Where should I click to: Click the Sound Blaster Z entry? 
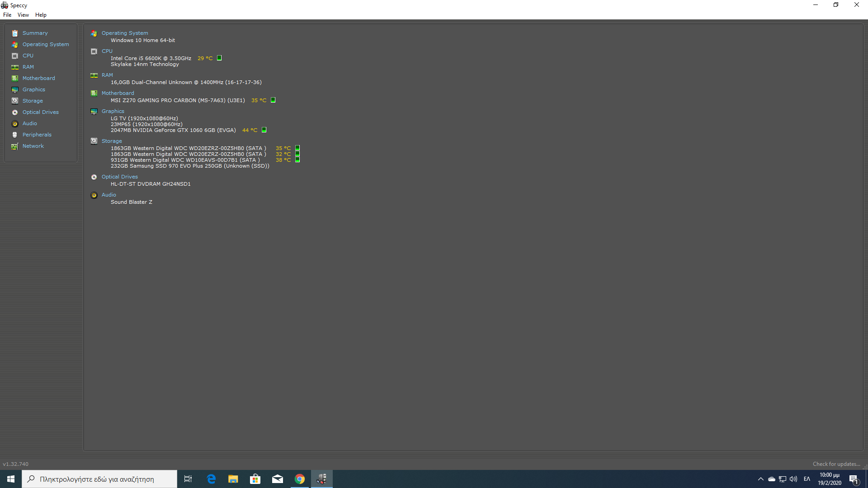pos(132,202)
